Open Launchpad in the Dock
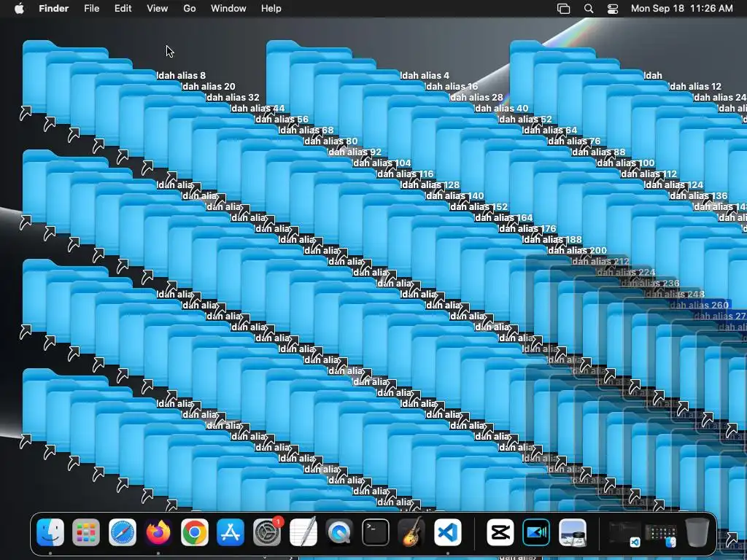Screen dimensions: 747x560 point(86,532)
